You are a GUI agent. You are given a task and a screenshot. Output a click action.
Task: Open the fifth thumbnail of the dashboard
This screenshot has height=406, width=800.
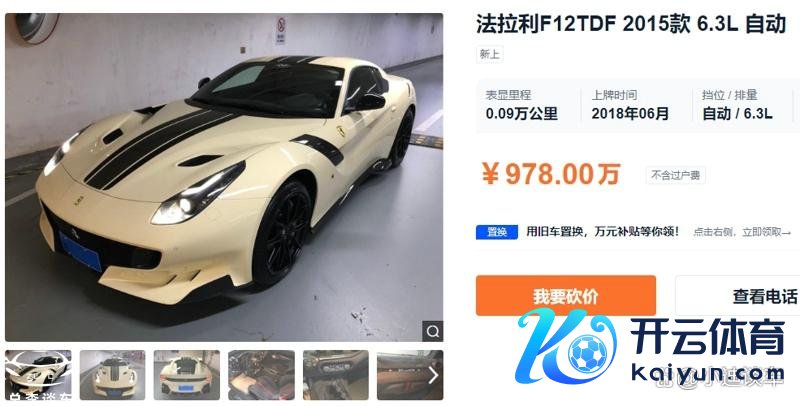click(336, 375)
